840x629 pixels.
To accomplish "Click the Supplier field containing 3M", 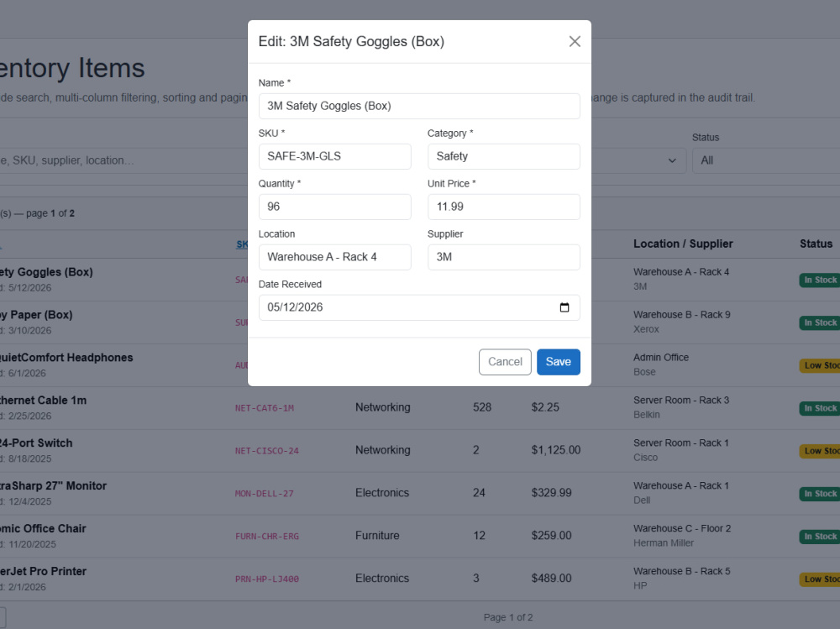I will click(x=503, y=257).
